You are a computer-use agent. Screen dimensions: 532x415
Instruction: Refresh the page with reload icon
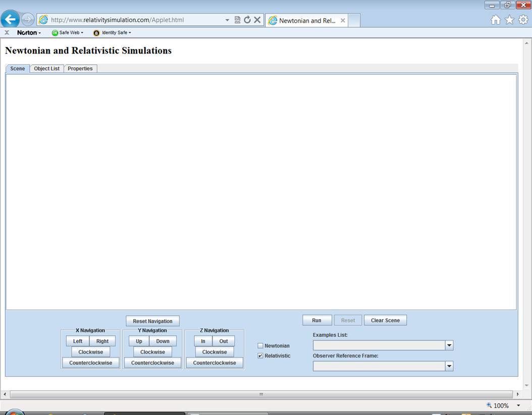coord(247,20)
